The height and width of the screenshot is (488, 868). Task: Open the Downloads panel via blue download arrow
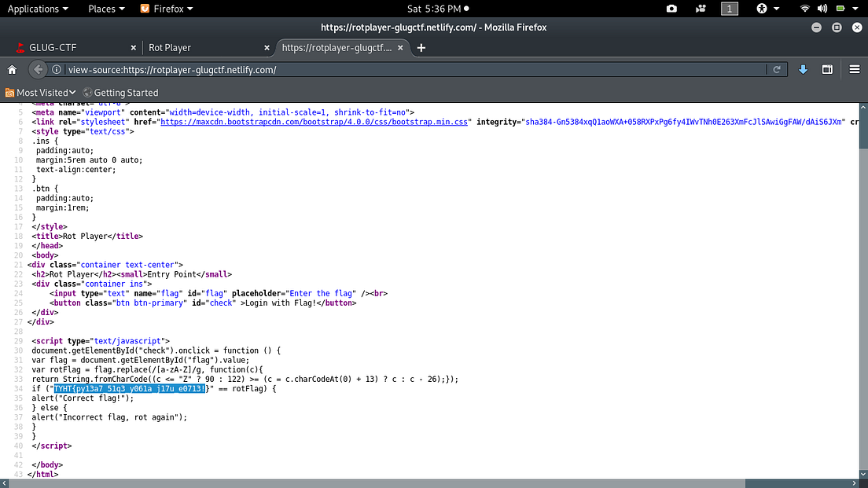click(x=802, y=68)
